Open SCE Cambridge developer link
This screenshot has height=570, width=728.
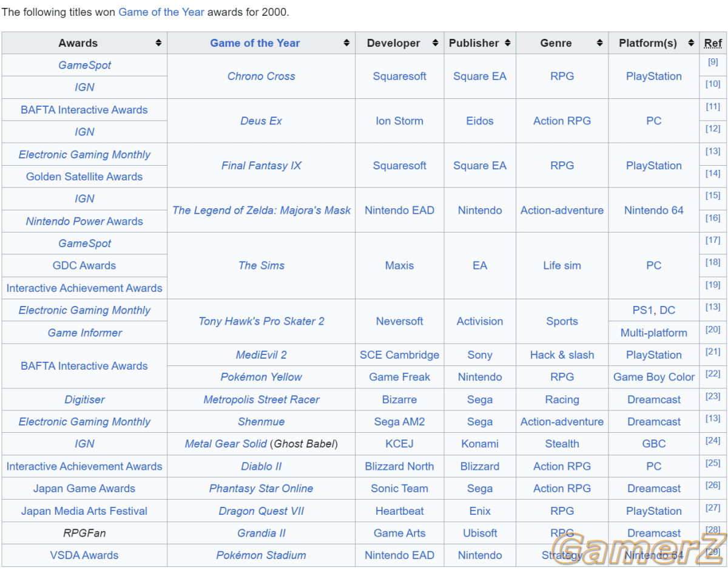(400, 355)
